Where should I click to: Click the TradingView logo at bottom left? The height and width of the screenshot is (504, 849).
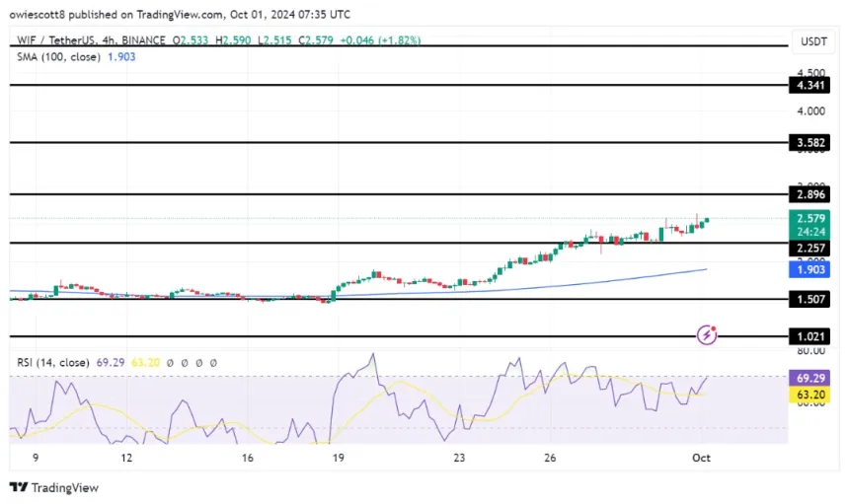click(54, 487)
